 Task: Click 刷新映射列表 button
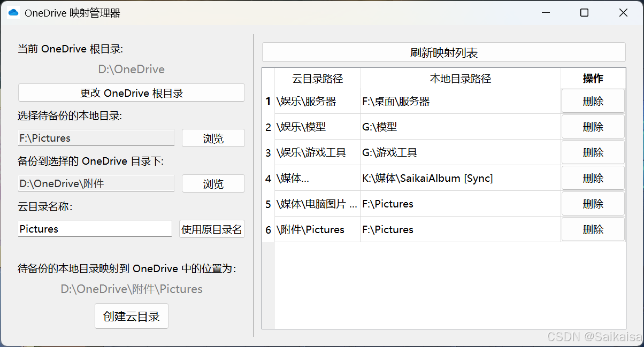(x=444, y=52)
